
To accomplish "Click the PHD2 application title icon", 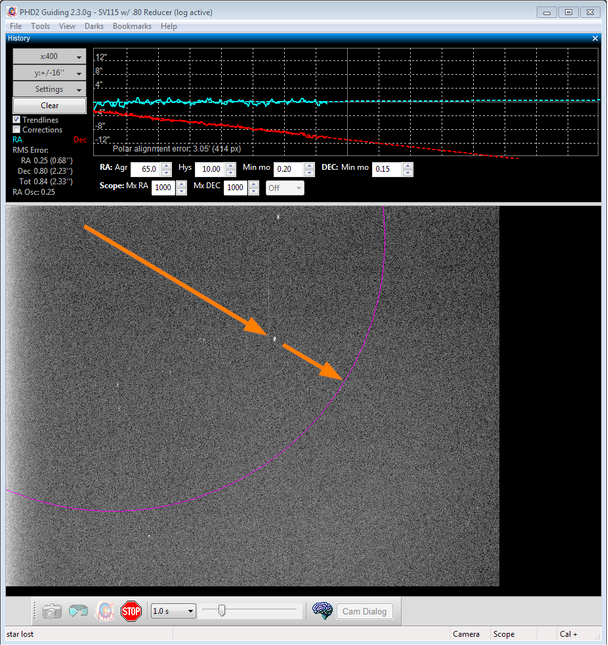I will [x=12, y=12].
